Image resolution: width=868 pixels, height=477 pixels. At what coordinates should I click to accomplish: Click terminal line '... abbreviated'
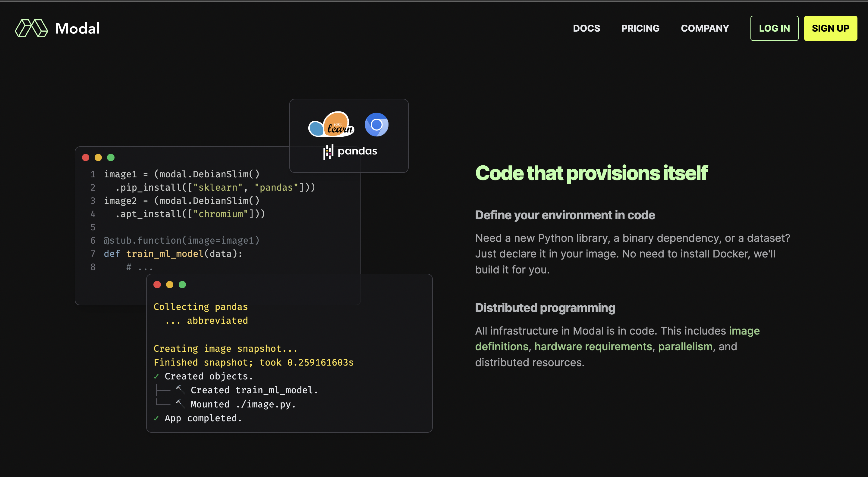click(206, 321)
